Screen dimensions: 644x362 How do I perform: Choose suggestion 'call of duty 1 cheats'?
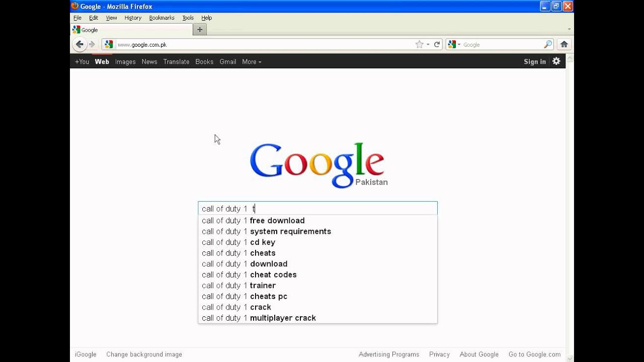tap(317, 253)
